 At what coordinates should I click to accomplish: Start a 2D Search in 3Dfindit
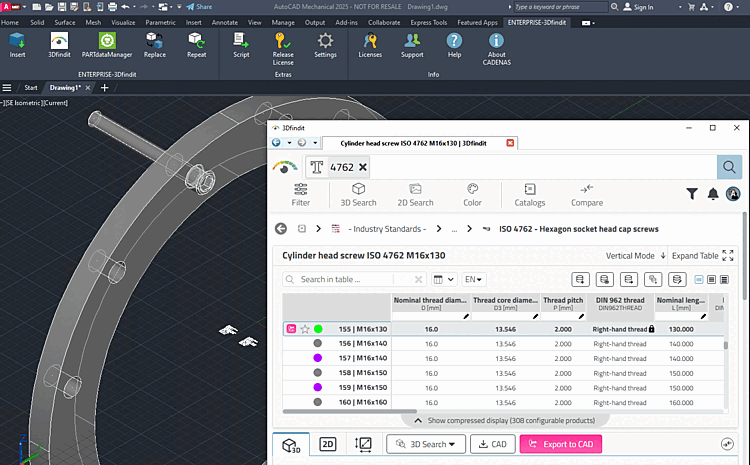pyautogui.click(x=415, y=195)
